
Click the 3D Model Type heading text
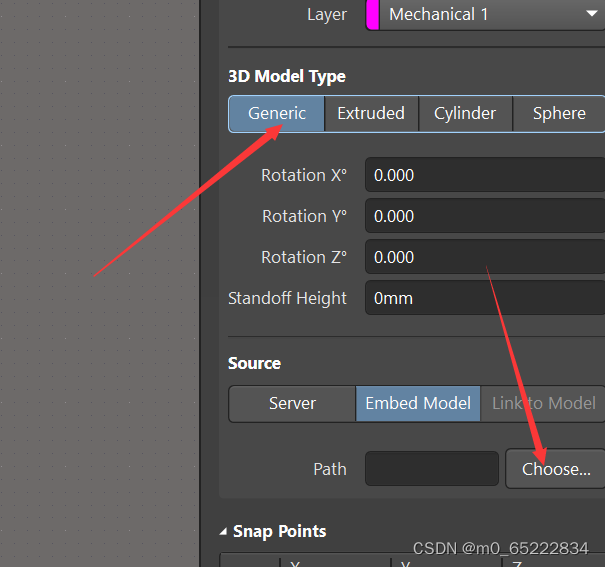coord(287,76)
